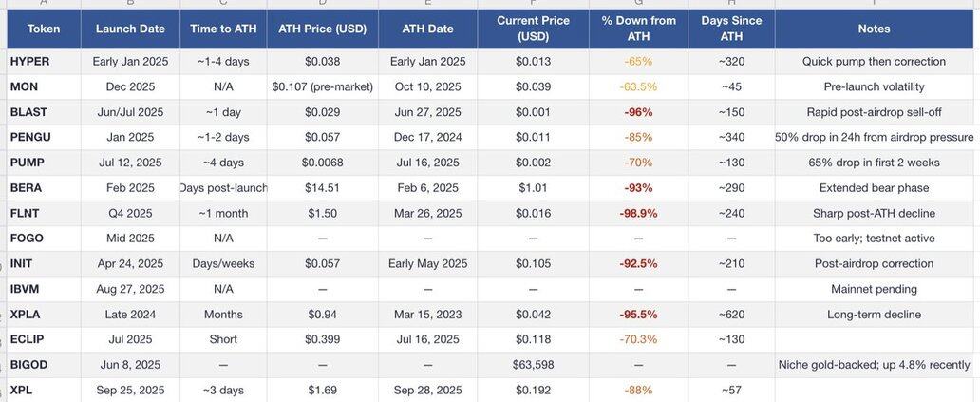Viewport: 980px width, 402px height.
Task: Click the INIT Days Since ATH ~210 cell
Action: [731, 263]
